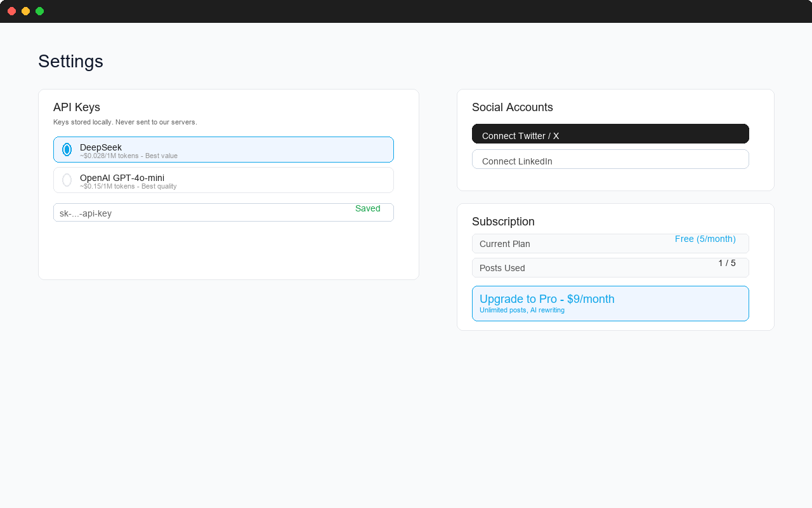Close the window with the red button
The image size is (812, 508).
tap(11, 11)
